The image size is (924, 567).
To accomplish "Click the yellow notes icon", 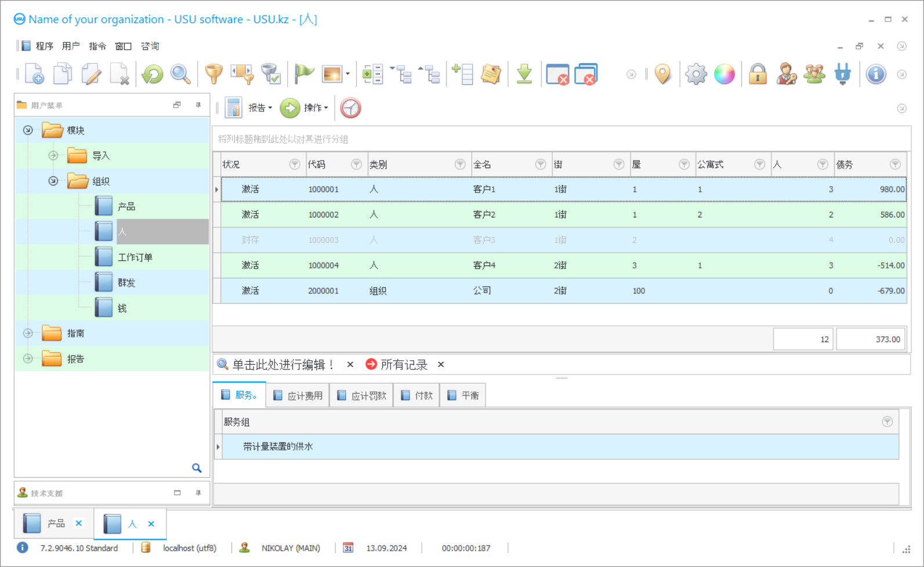I will coord(491,74).
